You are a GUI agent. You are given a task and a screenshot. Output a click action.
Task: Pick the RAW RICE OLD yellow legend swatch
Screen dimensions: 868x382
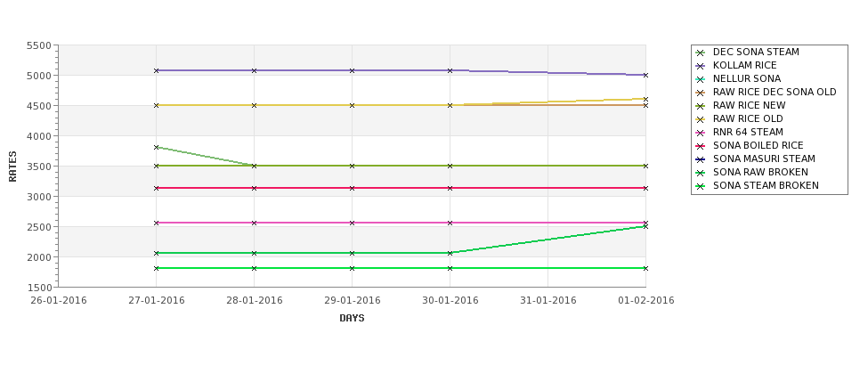point(701,119)
